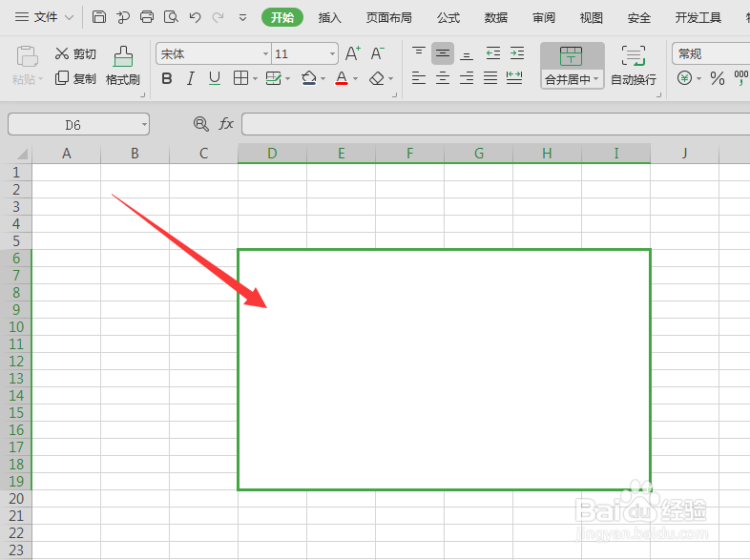Select row 1 header
The height and width of the screenshot is (560, 750).
(x=16, y=172)
